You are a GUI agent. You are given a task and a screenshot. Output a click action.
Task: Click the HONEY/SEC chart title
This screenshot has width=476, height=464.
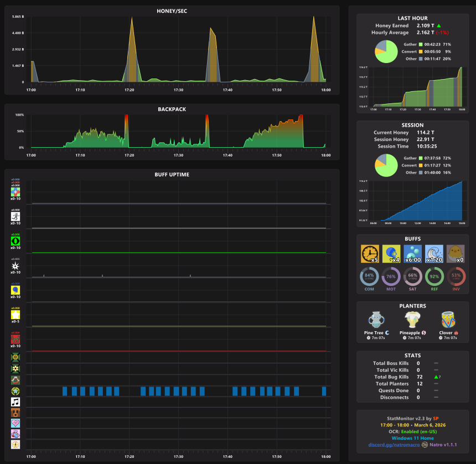(172, 11)
